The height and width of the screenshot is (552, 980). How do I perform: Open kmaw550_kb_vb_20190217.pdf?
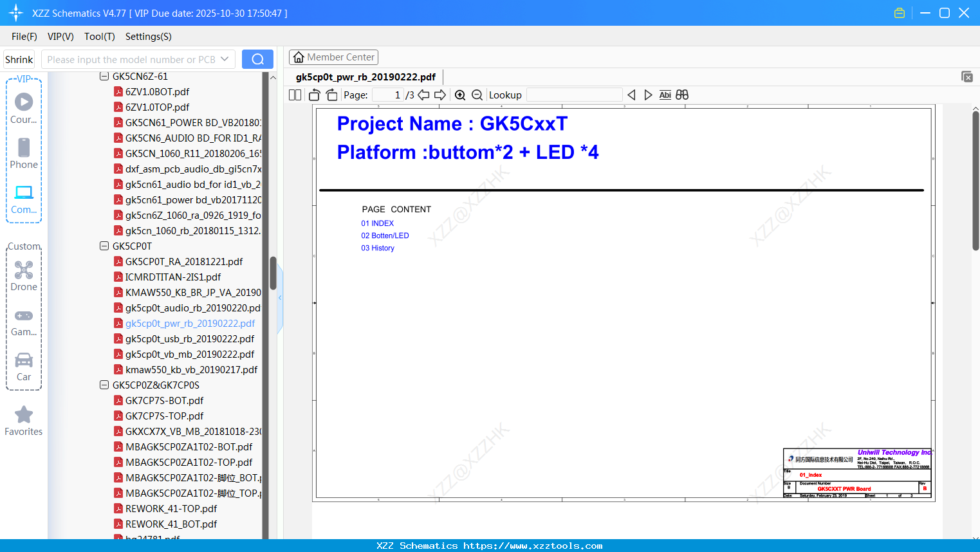tap(191, 370)
